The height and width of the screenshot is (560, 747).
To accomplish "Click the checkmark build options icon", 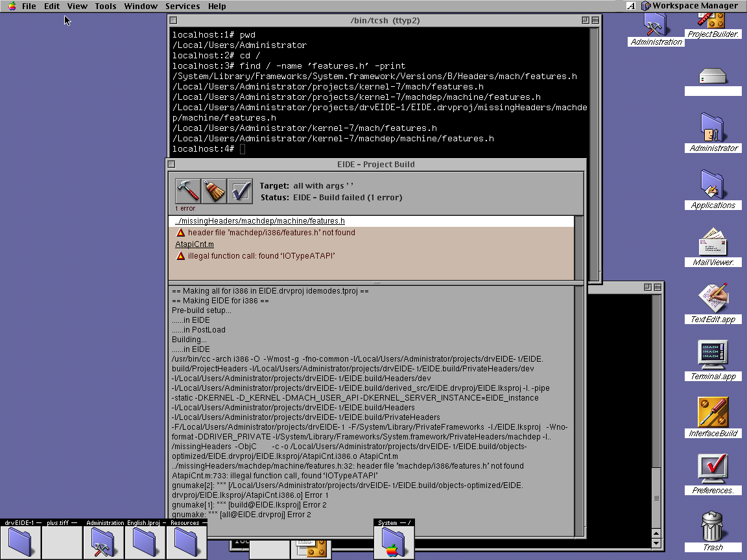I will 240,191.
